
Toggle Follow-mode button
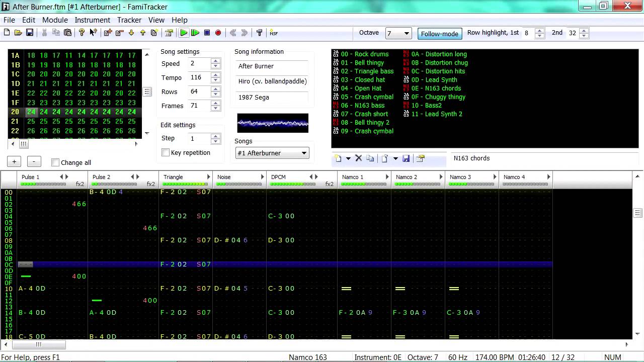tap(440, 34)
